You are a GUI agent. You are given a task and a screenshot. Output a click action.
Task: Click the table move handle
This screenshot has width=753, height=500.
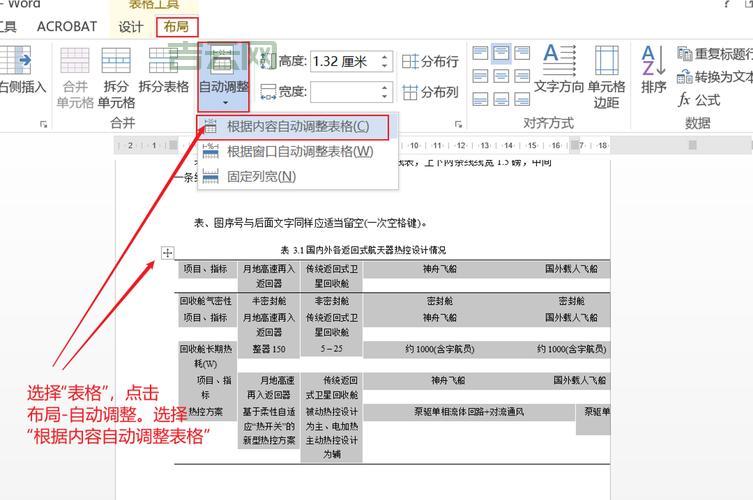pyautogui.click(x=167, y=253)
